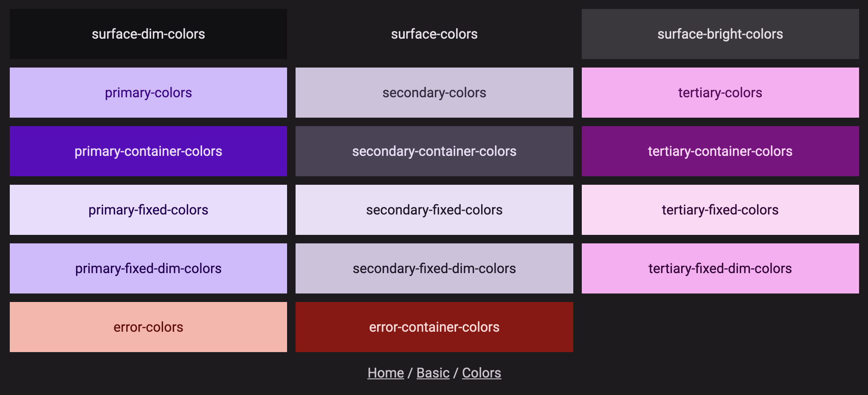Click the primary-fixed-dim-colors swatch

point(148,268)
